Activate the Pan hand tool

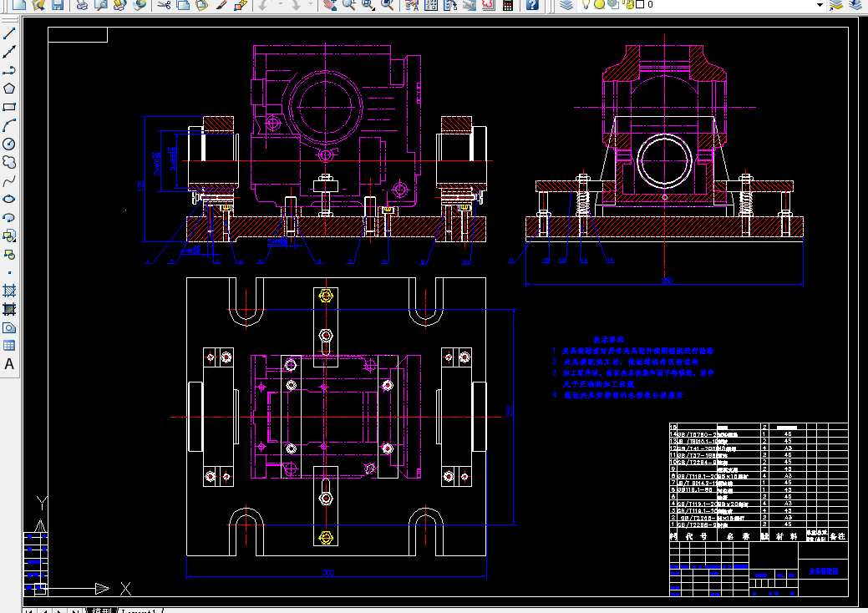[330, 4]
